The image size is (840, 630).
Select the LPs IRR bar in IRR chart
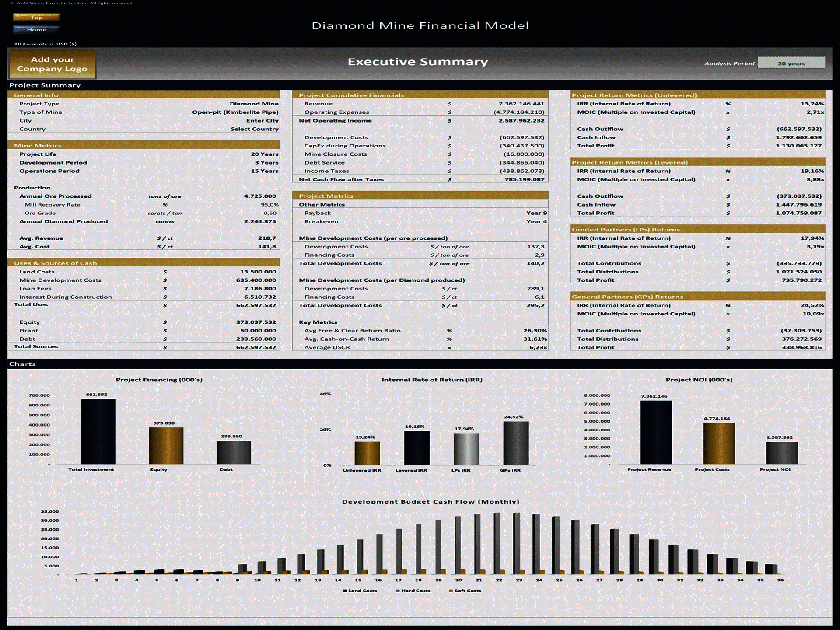466,449
